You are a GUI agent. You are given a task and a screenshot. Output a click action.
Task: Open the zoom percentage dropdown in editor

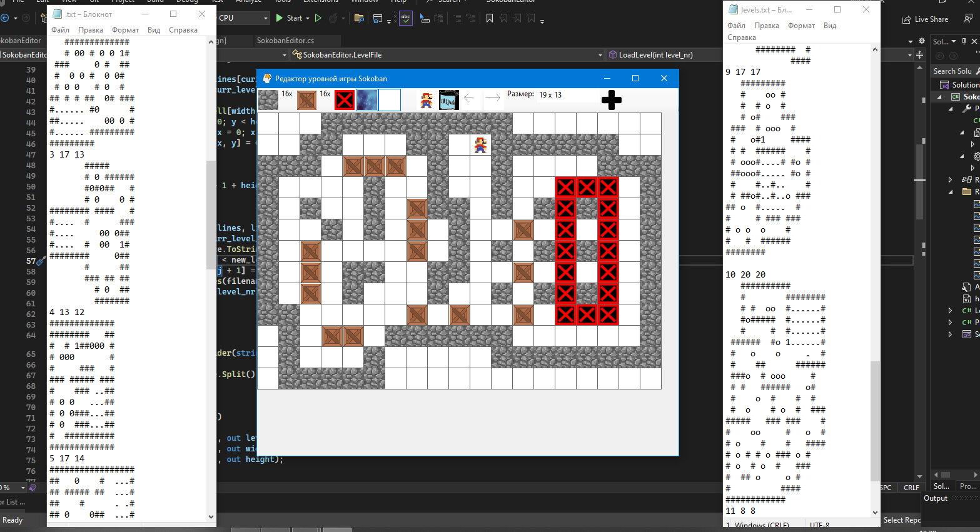(23, 488)
